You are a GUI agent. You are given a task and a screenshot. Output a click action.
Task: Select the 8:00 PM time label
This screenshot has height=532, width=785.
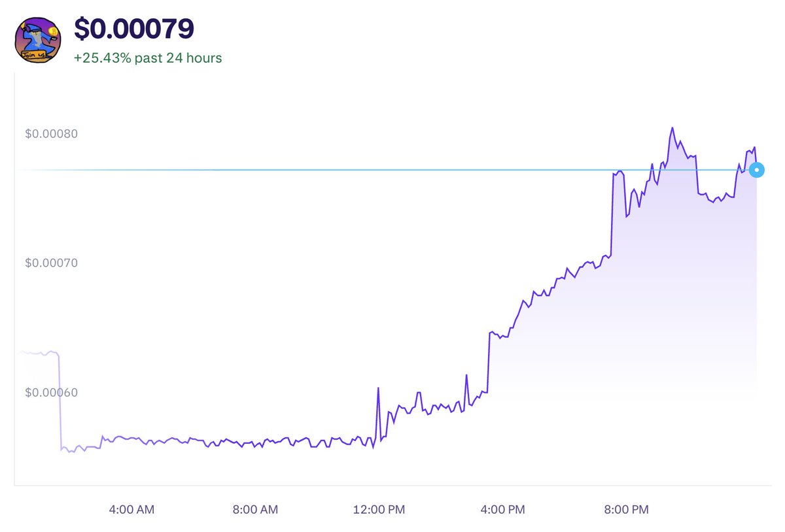coord(626,509)
